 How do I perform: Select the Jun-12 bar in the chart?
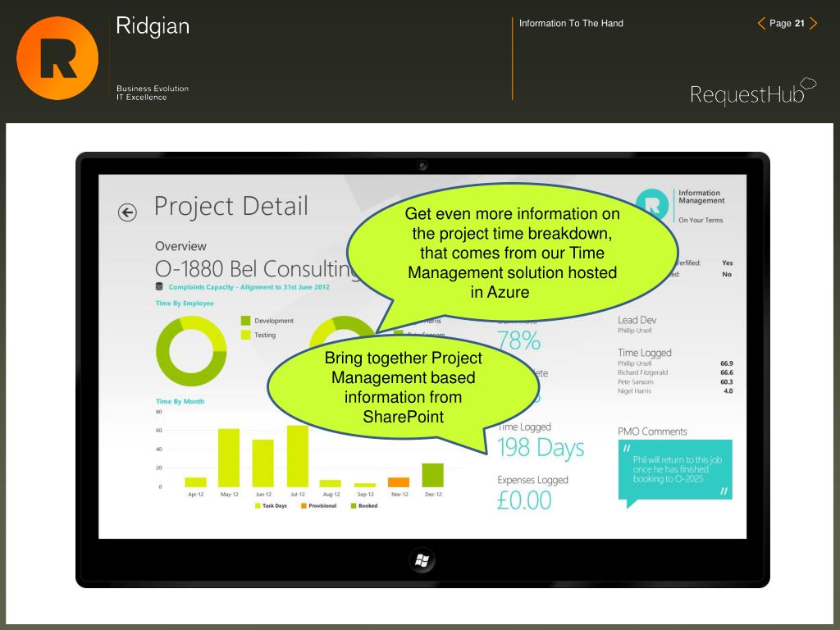click(263, 463)
